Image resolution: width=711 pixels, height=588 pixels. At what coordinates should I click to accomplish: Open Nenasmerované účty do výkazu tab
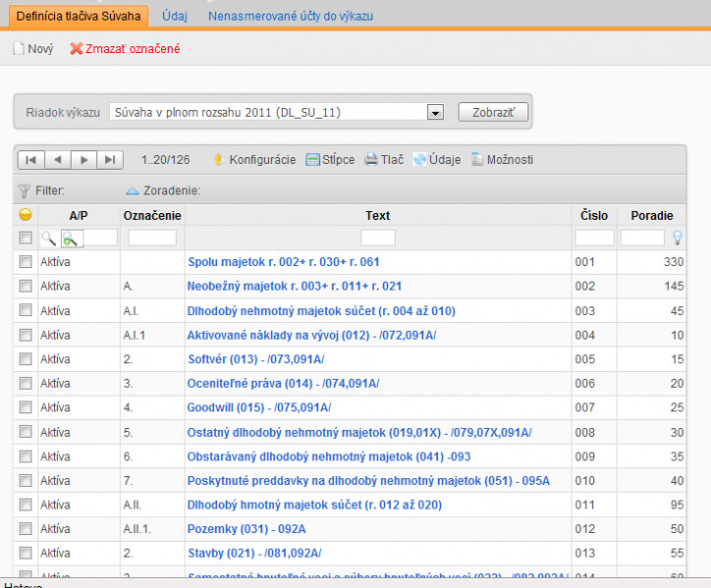click(291, 17)
